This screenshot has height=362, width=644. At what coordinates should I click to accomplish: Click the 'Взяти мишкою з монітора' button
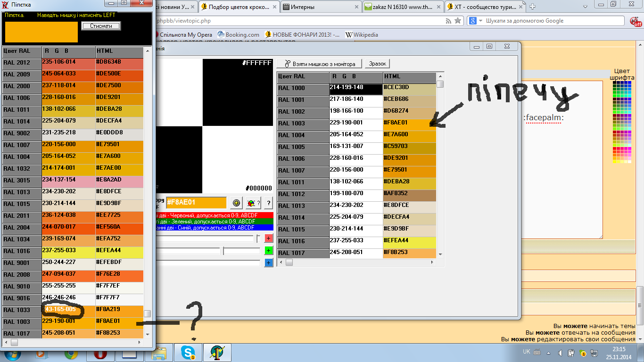[319, 64]
